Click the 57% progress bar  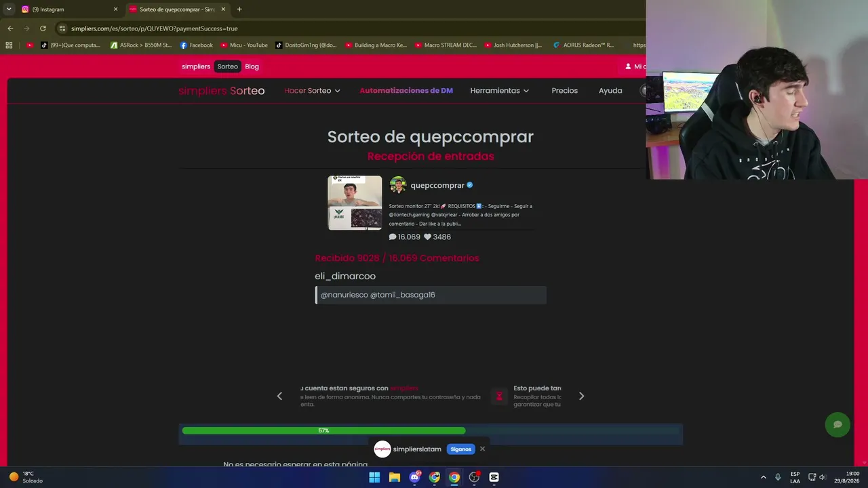431,431
